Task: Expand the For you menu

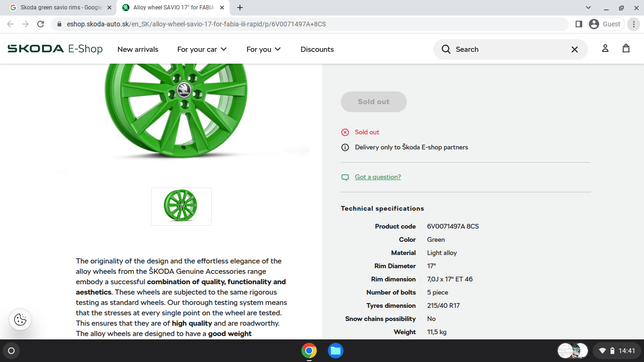Action: tap(263, 49)
